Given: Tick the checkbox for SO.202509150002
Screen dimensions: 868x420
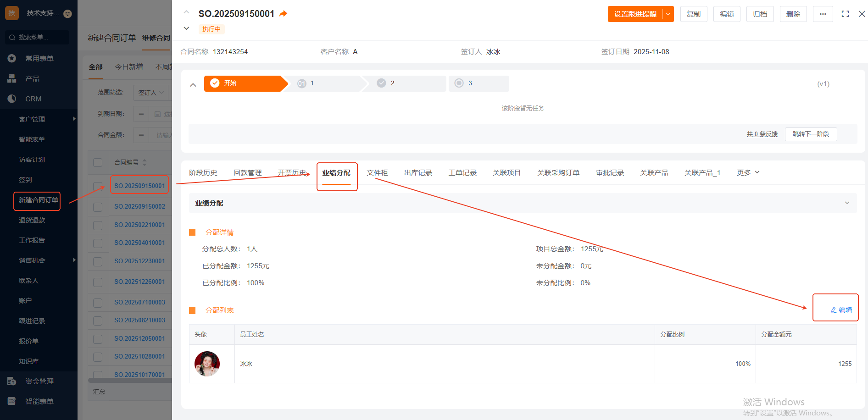Looking at the screenshot, I should [x=98, y=207].
